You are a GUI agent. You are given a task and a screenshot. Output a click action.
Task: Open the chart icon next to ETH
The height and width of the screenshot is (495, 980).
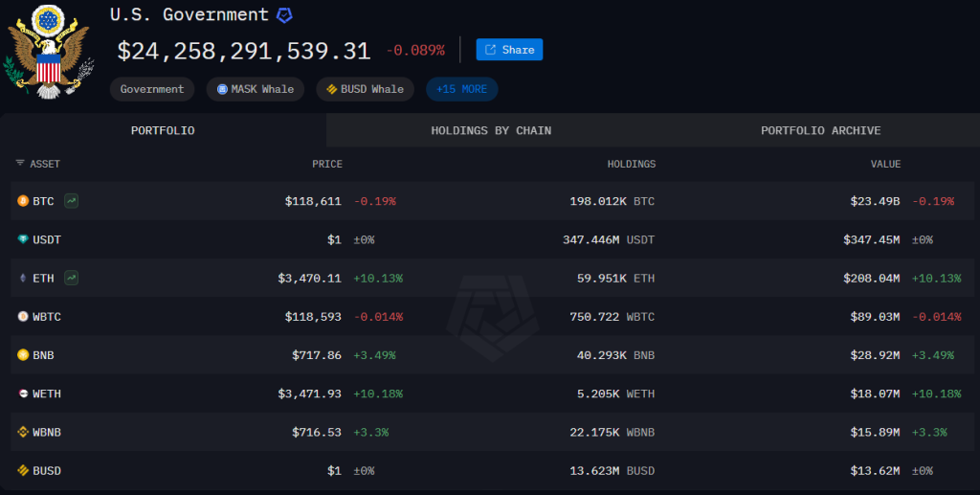tap(71, 278)
